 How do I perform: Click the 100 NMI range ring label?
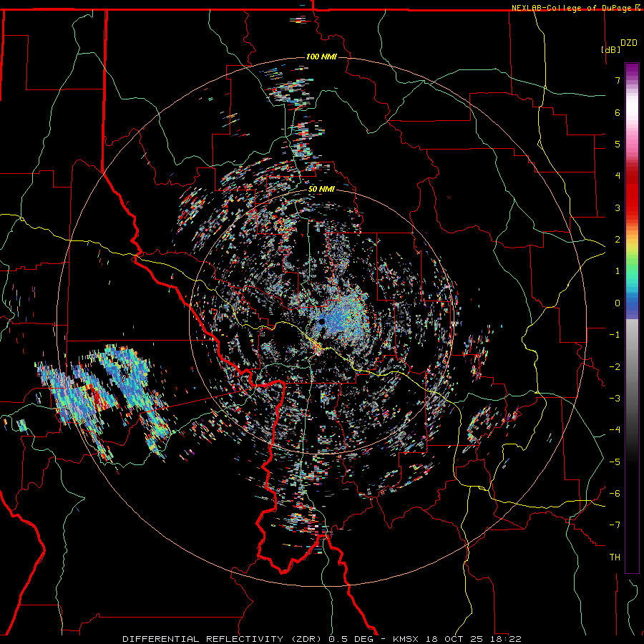(x=321, y=57)
